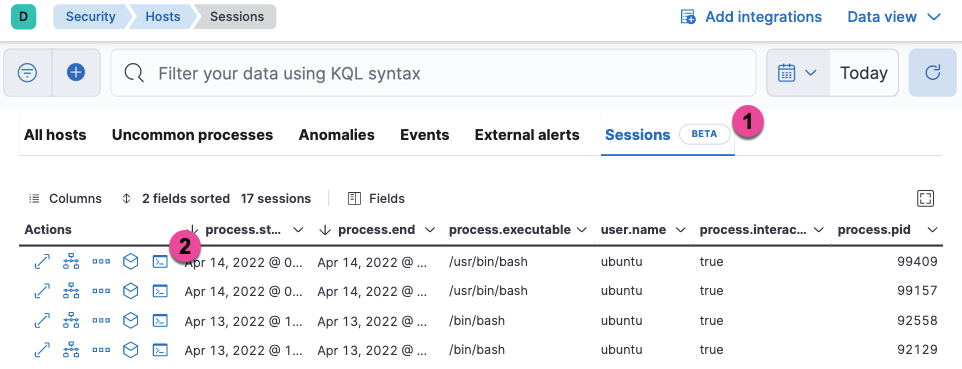Click pid value 99157
Image resolution: width=962 pixels, height=369 pixels.
coord(917,290)
